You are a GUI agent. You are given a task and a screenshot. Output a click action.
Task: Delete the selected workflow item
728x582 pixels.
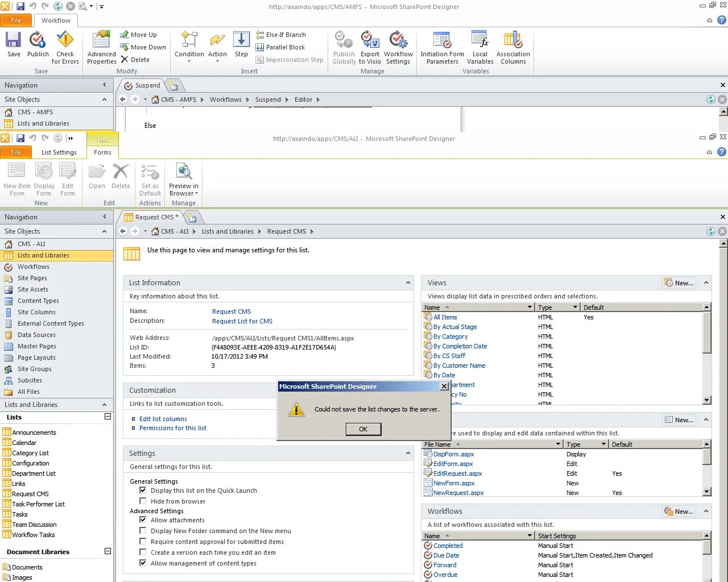click(x=135, y=60)
